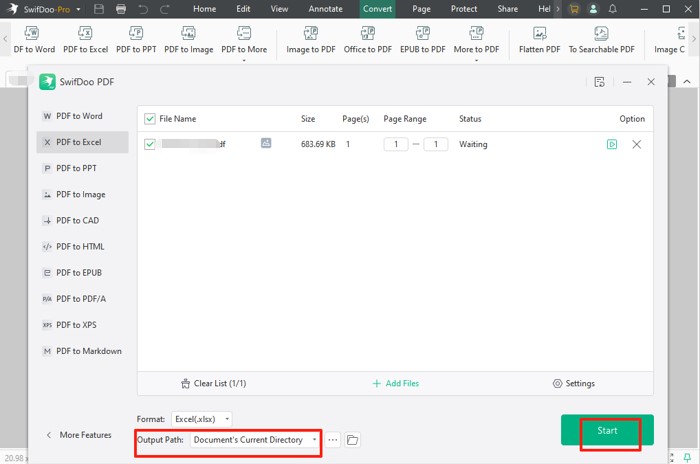Move ribbon tools left with arrow
The image size is (700, 464).
(x=5, y=39)
